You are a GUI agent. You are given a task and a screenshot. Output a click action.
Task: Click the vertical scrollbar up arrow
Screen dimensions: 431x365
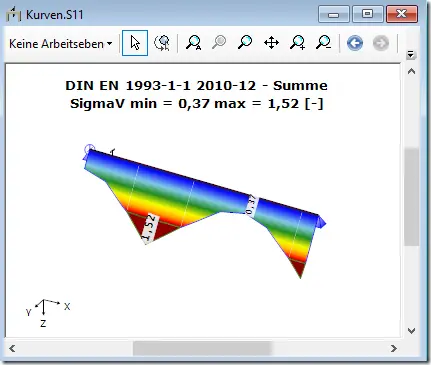pyautogui.click(x=412, y=71)
